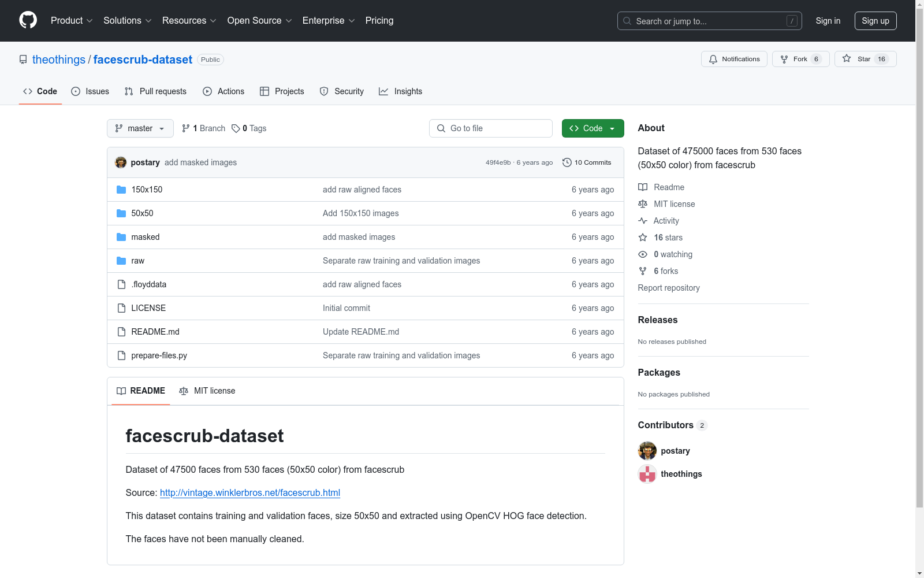This screenshot has height=578, width=924.
Task: Click postary's contributor avatar
Action: point(647,451)
